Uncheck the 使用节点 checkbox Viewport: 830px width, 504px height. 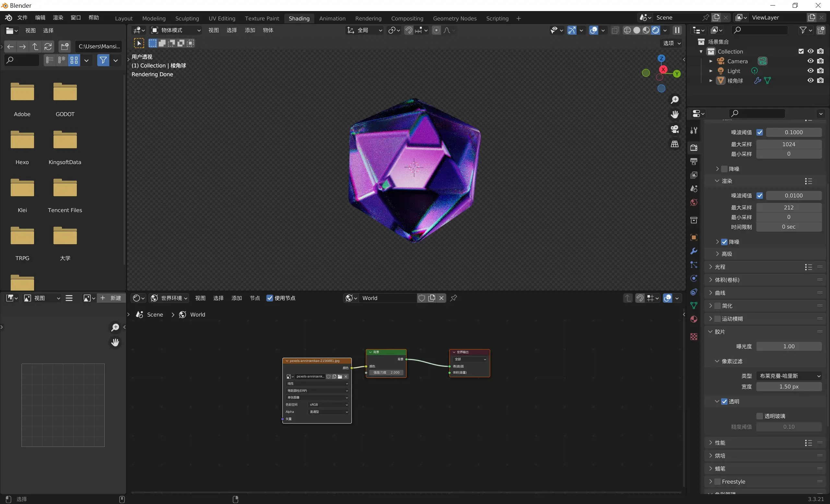point(269,298)
